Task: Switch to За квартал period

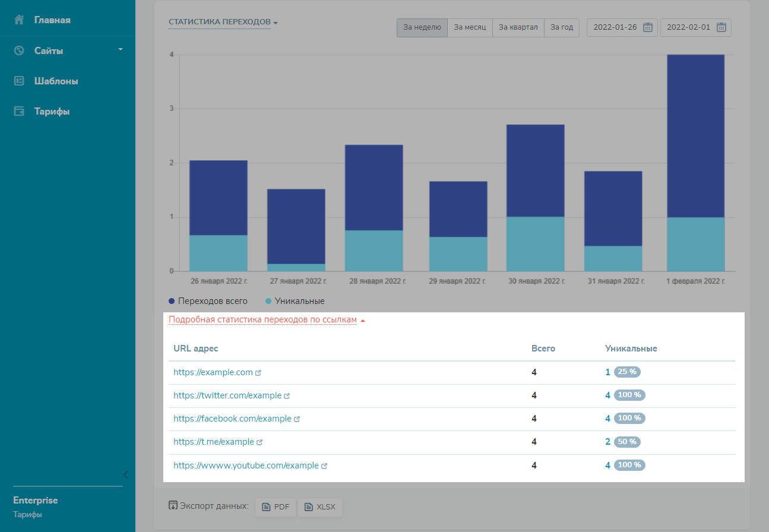Action: (x=518, y=27)
